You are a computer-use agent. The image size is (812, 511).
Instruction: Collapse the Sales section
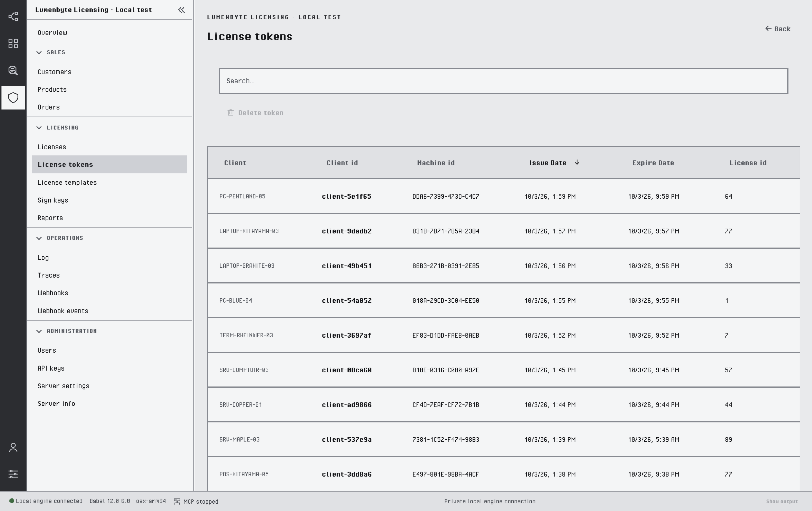tap(39, 52)
